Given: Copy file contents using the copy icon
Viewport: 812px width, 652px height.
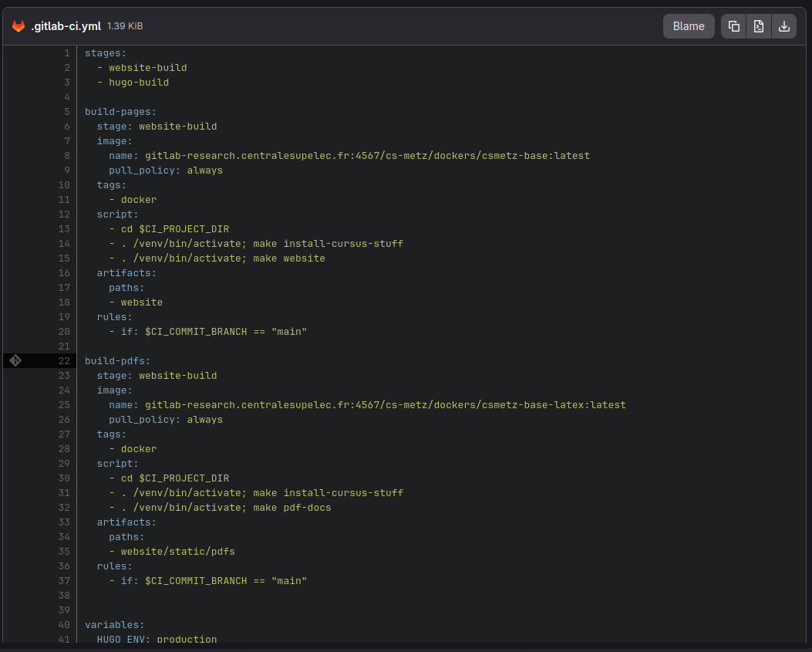Looking at the screenshot, I should click(733, 26).
